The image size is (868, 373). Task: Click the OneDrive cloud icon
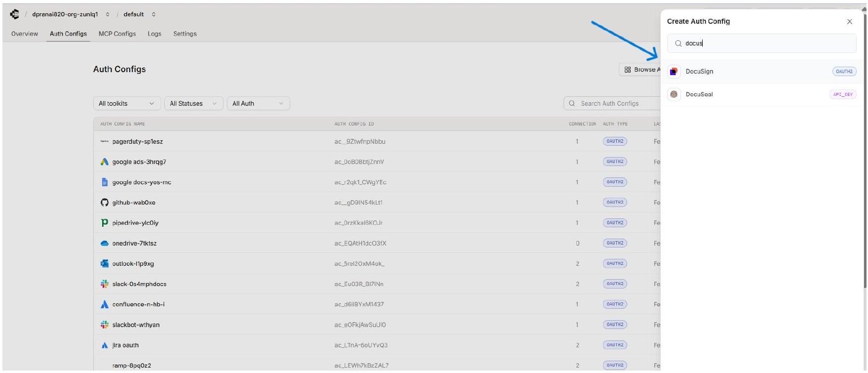(104, 243)
